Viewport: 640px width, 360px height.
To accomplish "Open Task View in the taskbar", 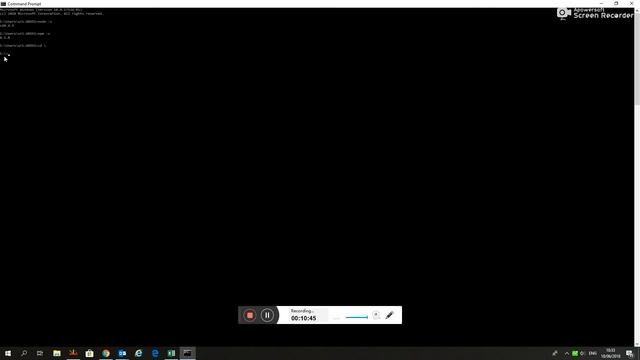I will (40, 353).
